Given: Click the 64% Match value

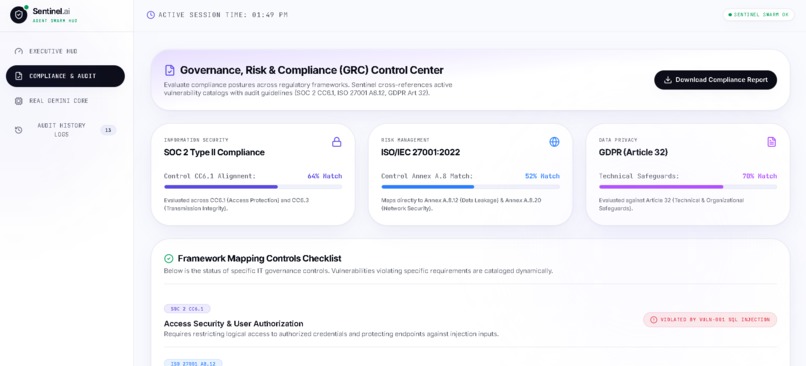Looking at the screenshot, I should (325, 176).
